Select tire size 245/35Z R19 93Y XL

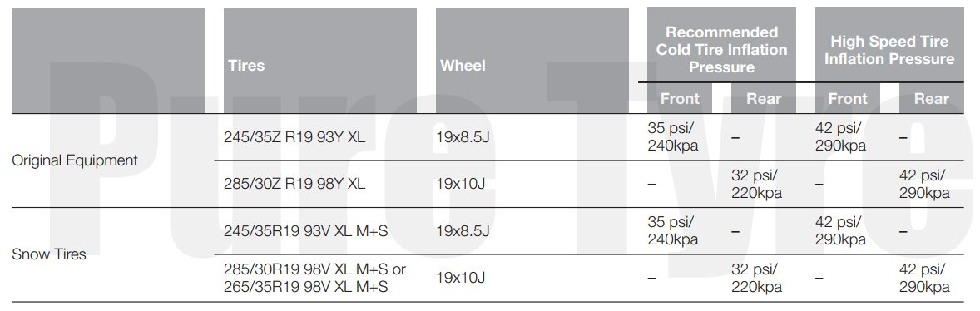pos(294,137)
